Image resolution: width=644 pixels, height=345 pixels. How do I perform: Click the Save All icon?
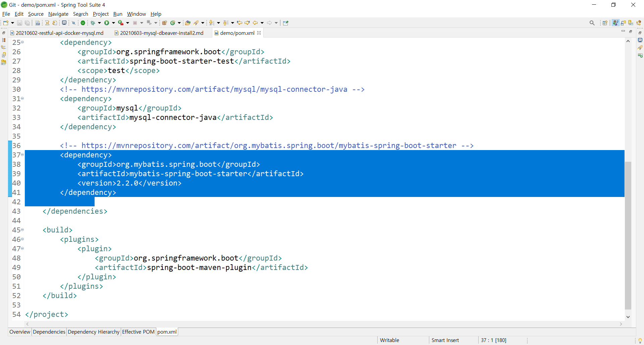pos(28,23)
